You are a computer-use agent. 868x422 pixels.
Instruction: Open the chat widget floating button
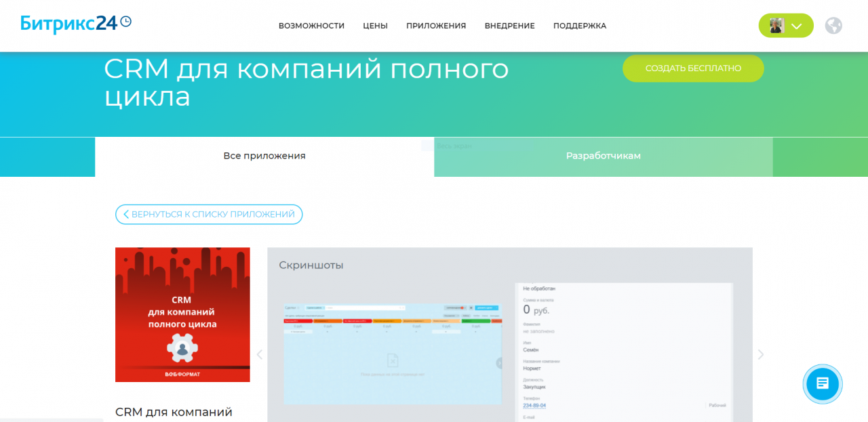coord(823,384)
